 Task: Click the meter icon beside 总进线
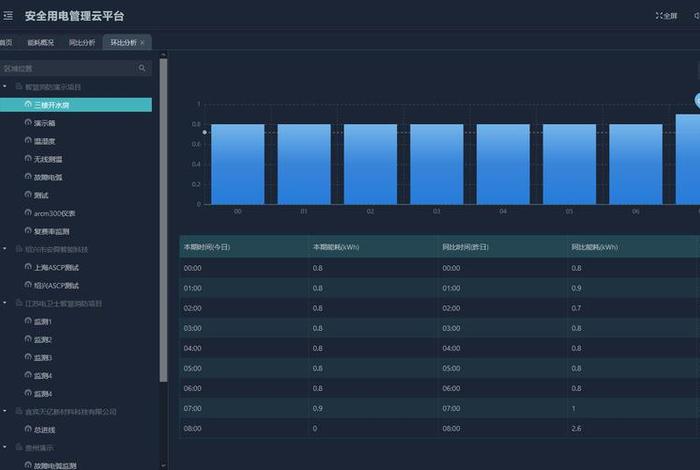coord(28,429)
